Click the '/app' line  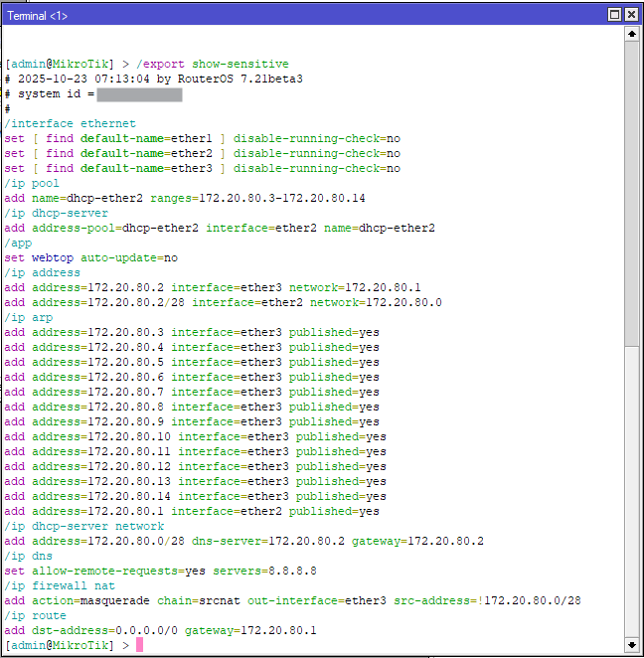pos(18,243)
